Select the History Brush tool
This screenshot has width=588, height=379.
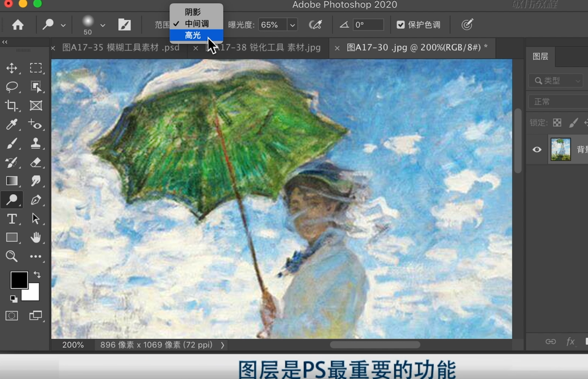tap(12, 162)
